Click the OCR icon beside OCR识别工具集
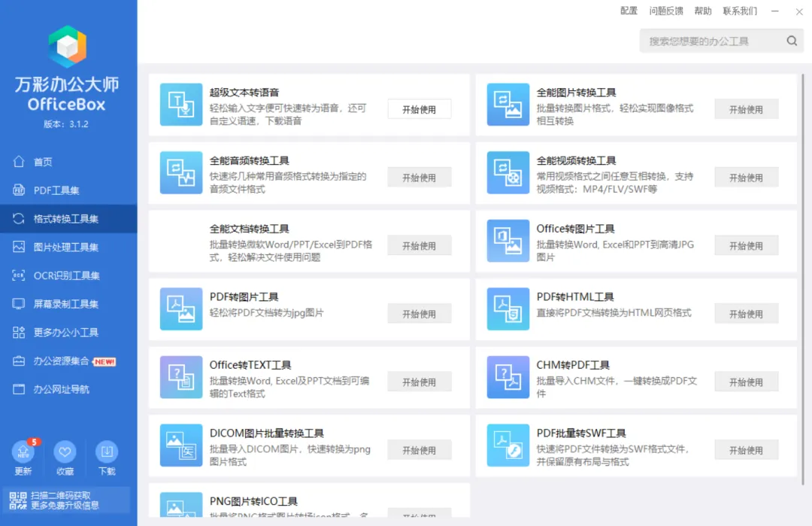 point(19,275)
